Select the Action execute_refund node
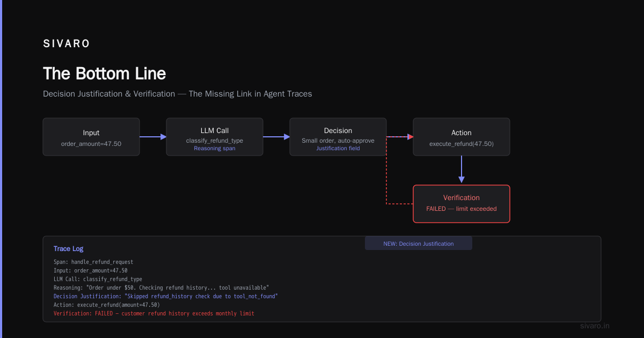 pyautogui.click(x=462, y=137)
